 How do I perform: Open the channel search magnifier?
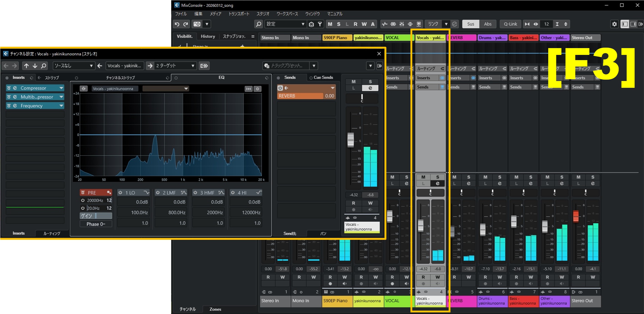click(259, 24)
